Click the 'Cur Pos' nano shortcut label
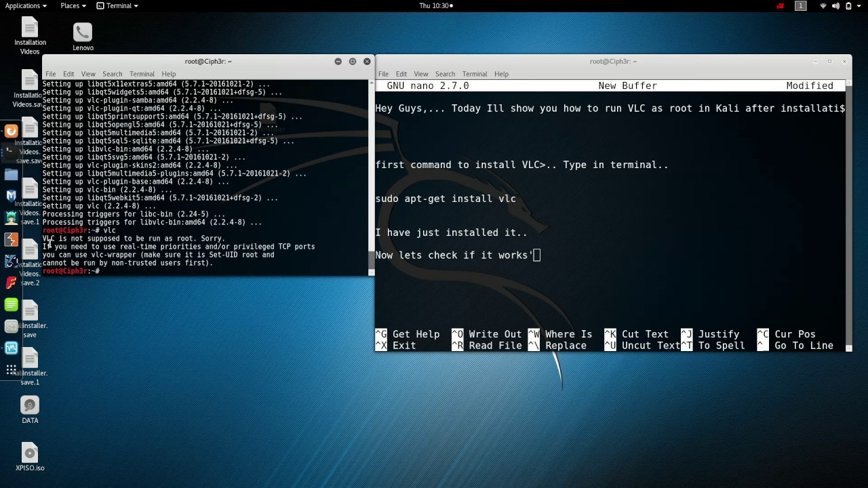The width and height of the screenshot is (868, 488). [795, 334]
